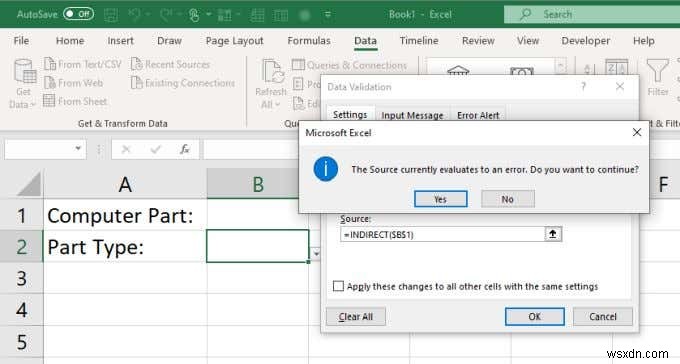Image resolution: width=680 pixels, height=364 pixels.
Task: Click the Redo arrow icon
Action: tap(166, 15)
